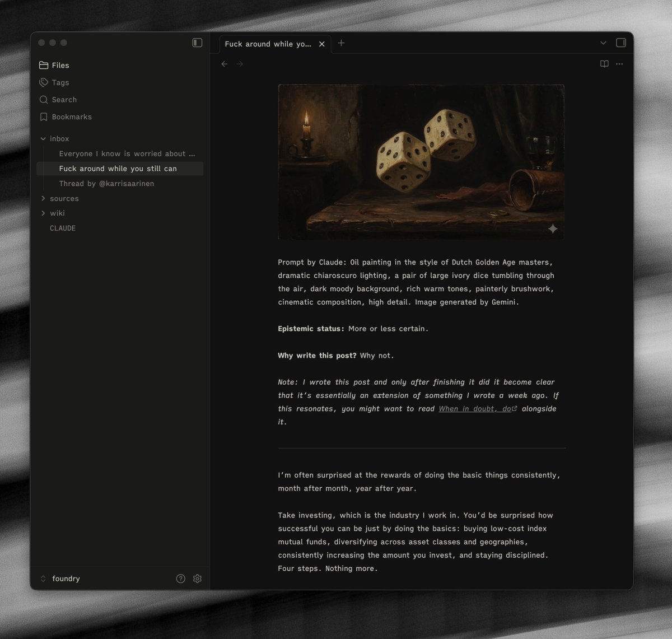
Task: Toggle the left sidebar panel icon
Action: pos(197,43)
